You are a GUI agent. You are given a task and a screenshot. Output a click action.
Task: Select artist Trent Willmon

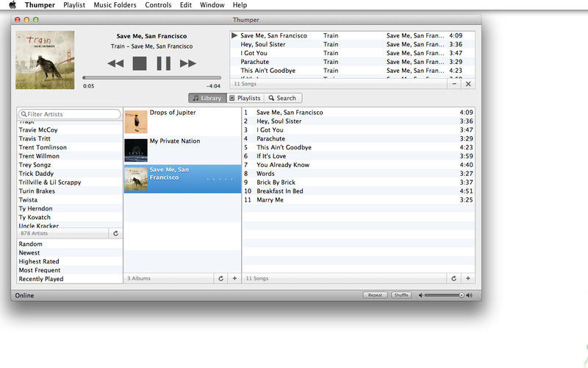click(70, 156)
